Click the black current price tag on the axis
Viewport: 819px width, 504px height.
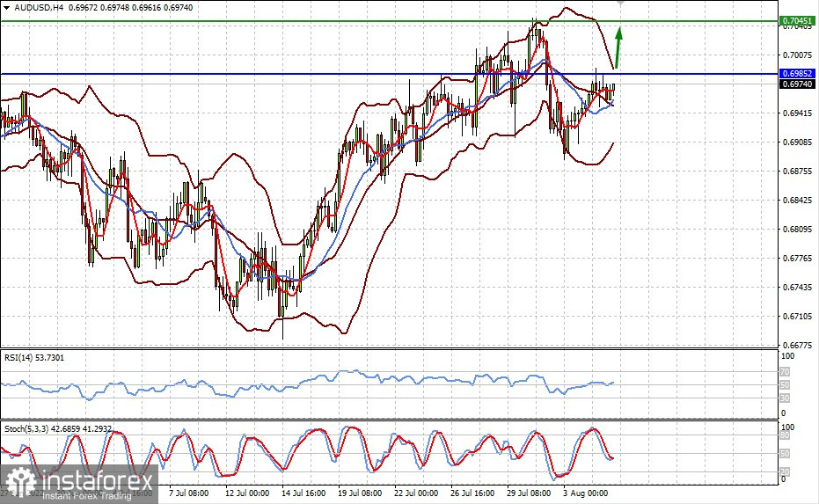797,84
